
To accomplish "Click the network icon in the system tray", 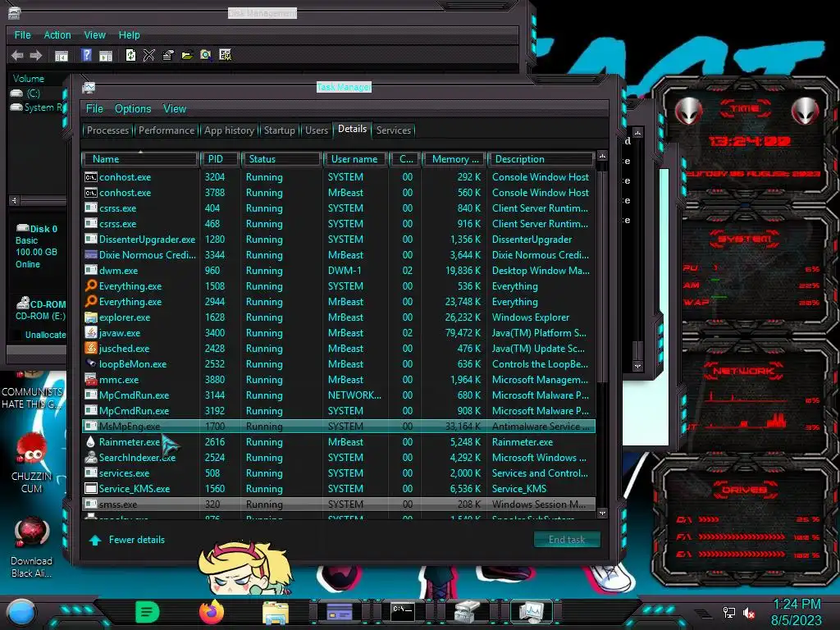I will tap(728, 612).
